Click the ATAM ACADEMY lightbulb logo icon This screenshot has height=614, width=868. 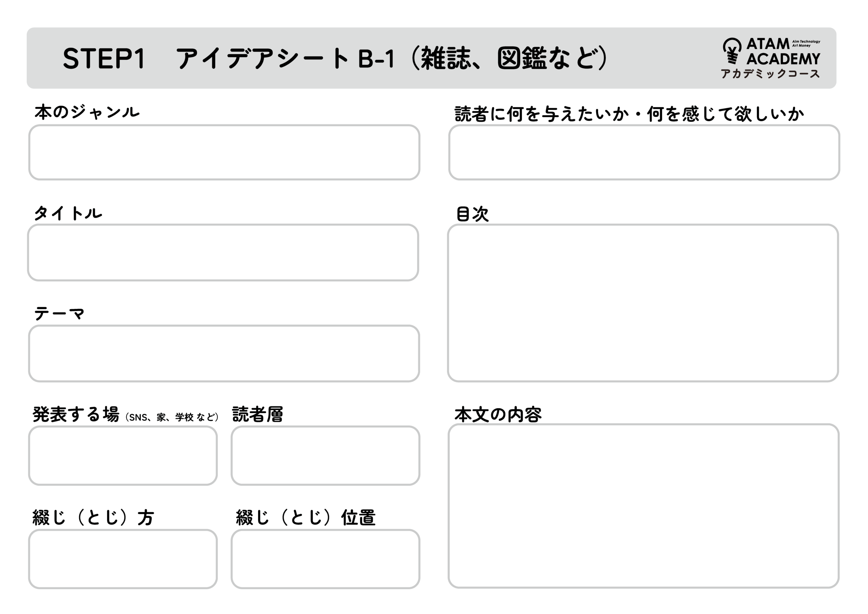[x=732, y=51]
